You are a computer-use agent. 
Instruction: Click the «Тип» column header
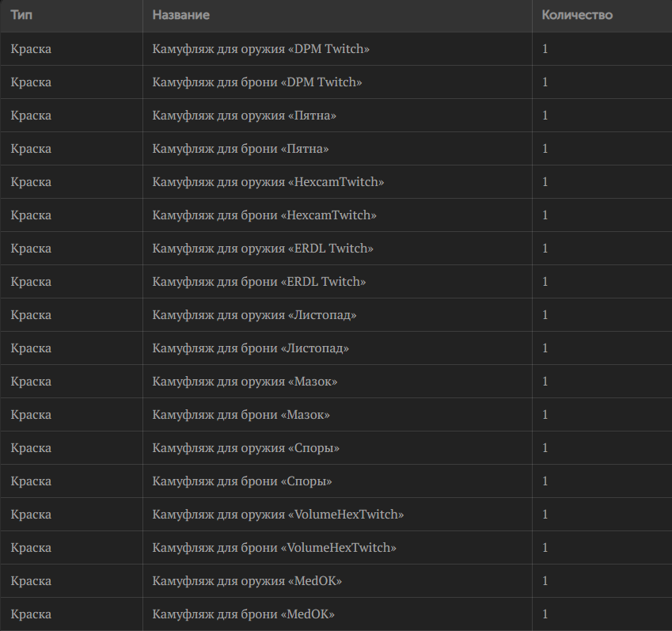click(21, 15)
